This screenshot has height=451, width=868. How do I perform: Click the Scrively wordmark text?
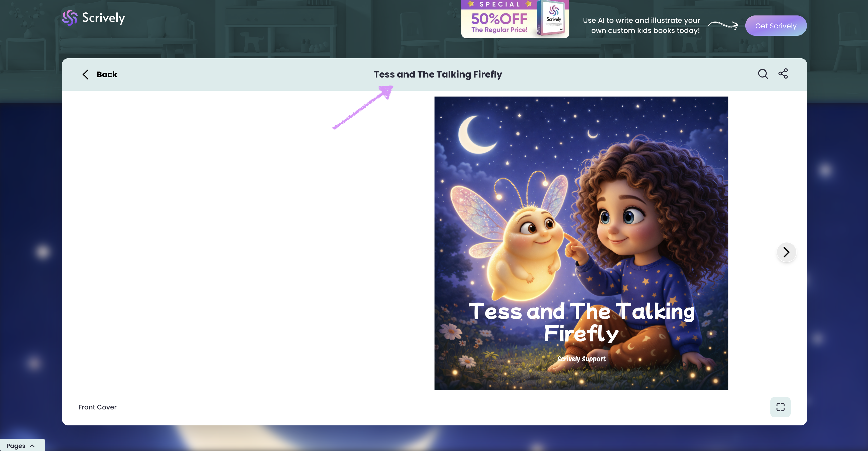[103, 18]
